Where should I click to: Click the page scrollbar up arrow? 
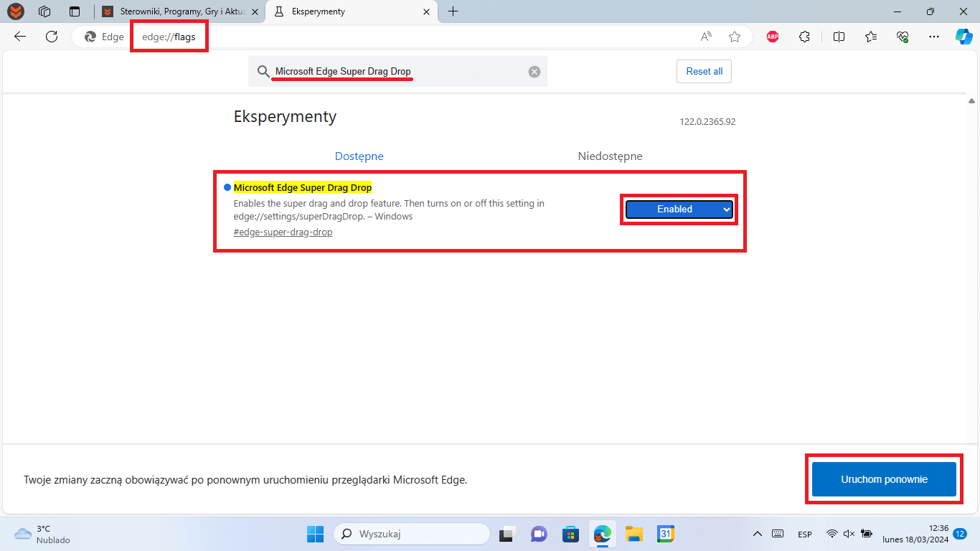(x=971, y=102)
